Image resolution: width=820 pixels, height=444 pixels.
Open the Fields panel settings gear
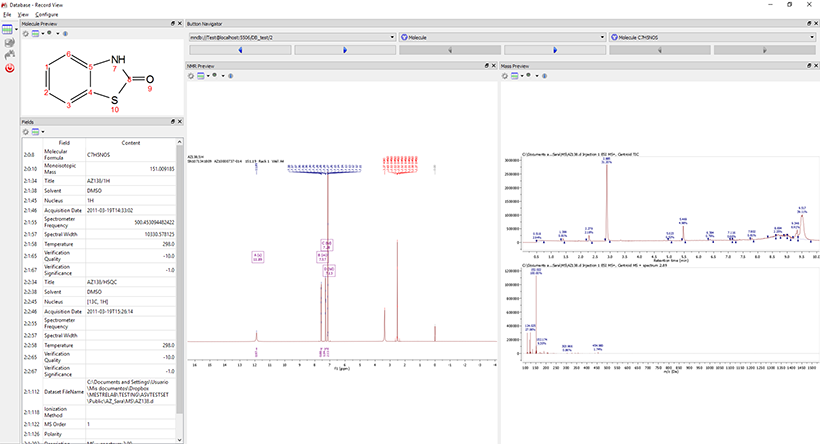(x=27, y=132)
